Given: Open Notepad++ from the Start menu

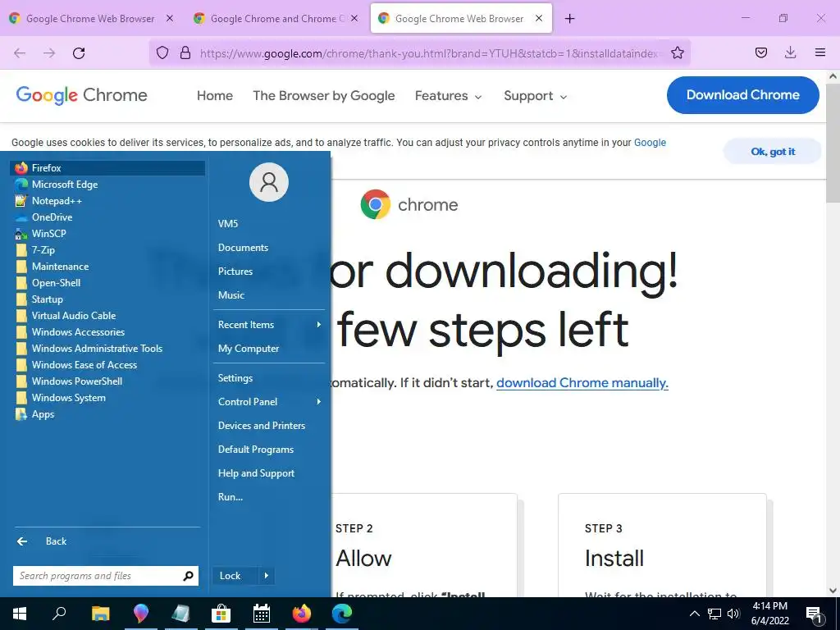Looking at the screenshot, I should [107, 201].
